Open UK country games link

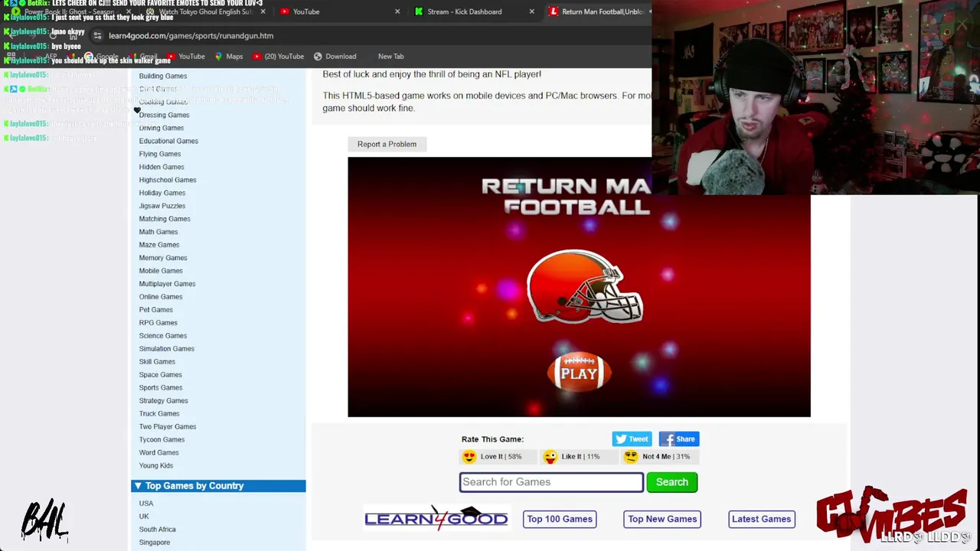(144, 517)
